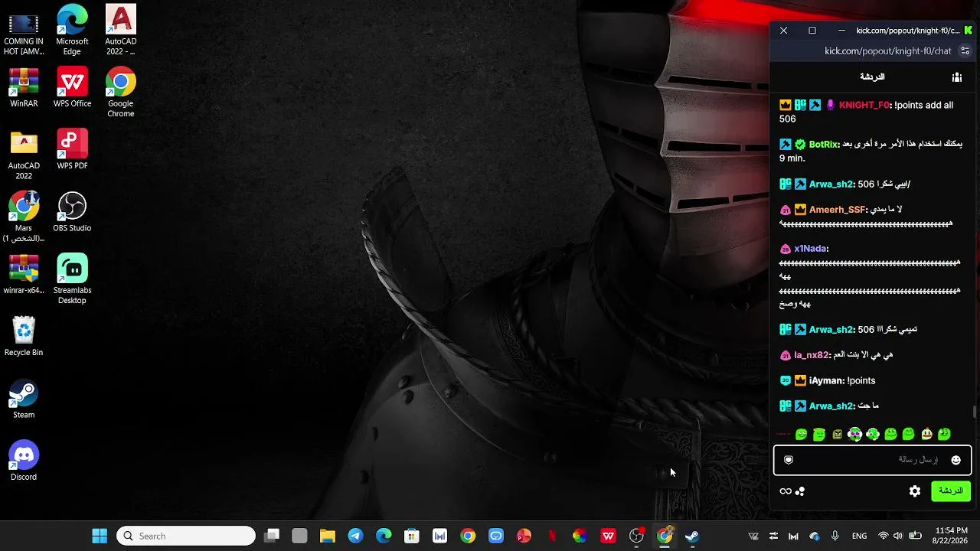Click la_nx82 username in chat
The height and width of the screenshot is (551, 980).
pyautogui.click(x=812, y=355)
